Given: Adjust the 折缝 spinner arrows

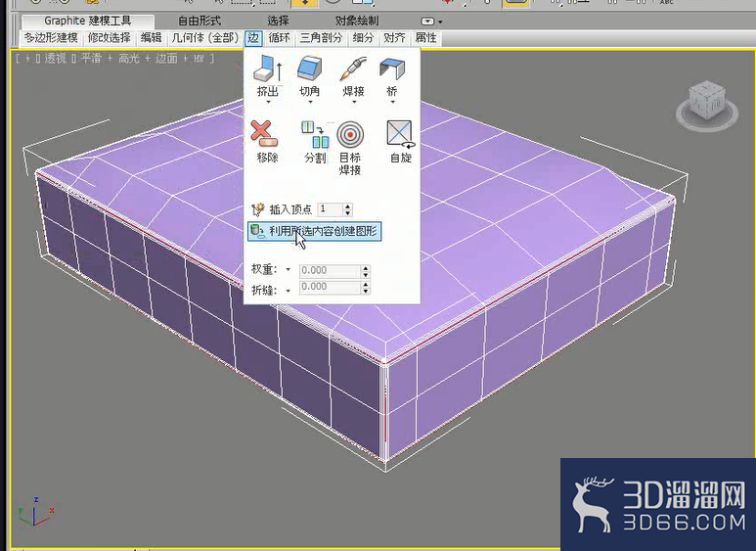Looking at the screenshot, I should [366, 288].
